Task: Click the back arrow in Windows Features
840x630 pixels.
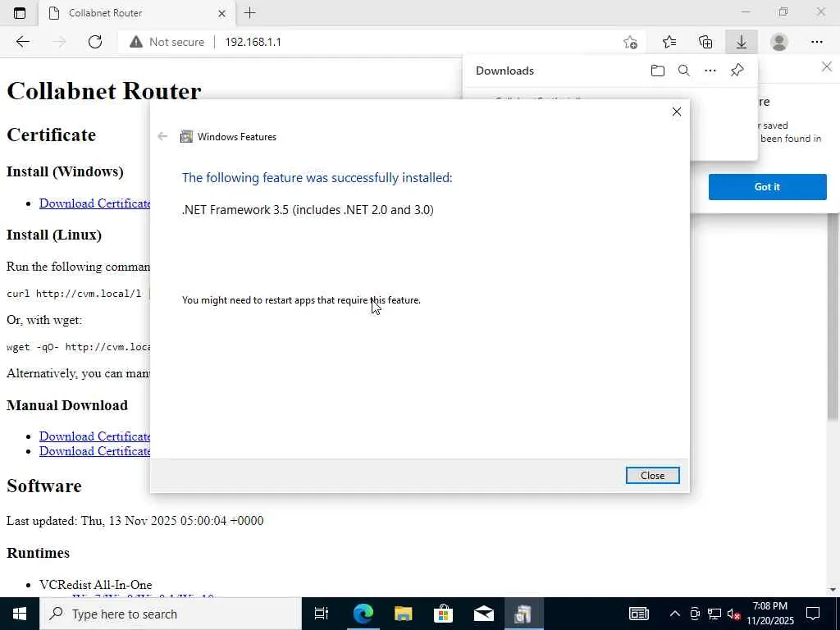Action: (162, 137)
